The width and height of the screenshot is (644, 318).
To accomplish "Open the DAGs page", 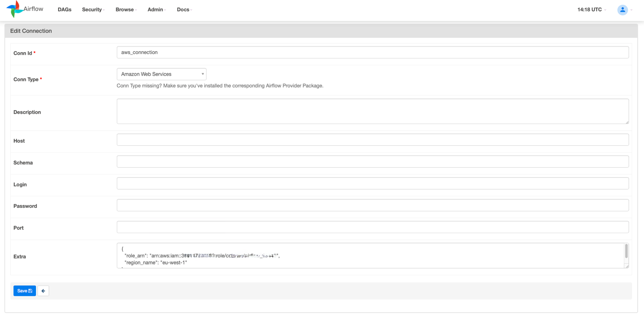I will pos(64,9).
